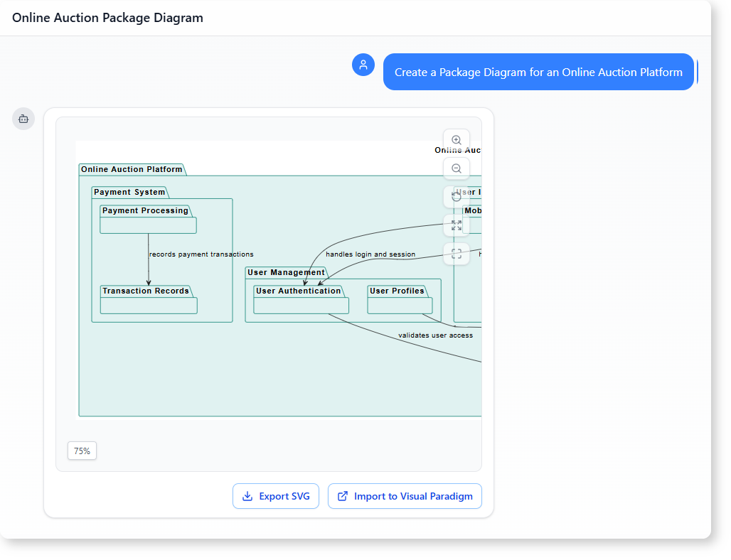Click the Online Auction Platform package tab
Viewport: 731px width, 560px height.
coord(132,169)
